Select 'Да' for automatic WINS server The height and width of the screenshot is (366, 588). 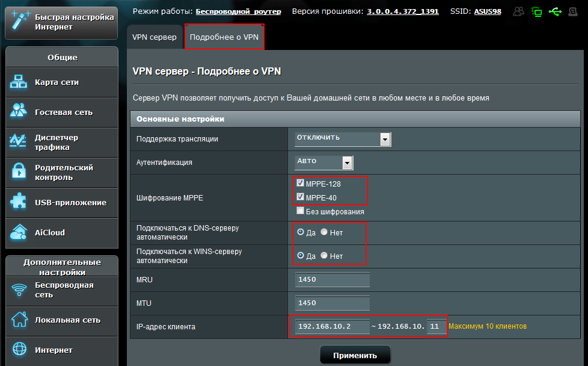click(x=301, y=255)
